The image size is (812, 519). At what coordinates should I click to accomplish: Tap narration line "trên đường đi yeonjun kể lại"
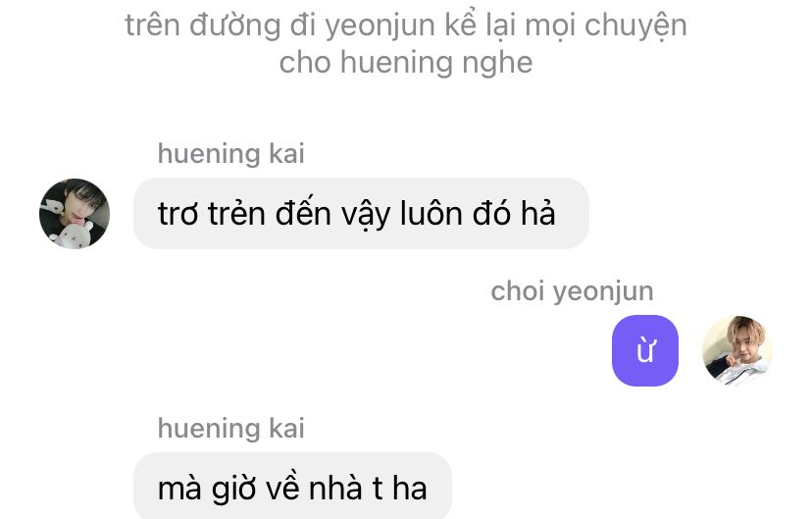300,26
